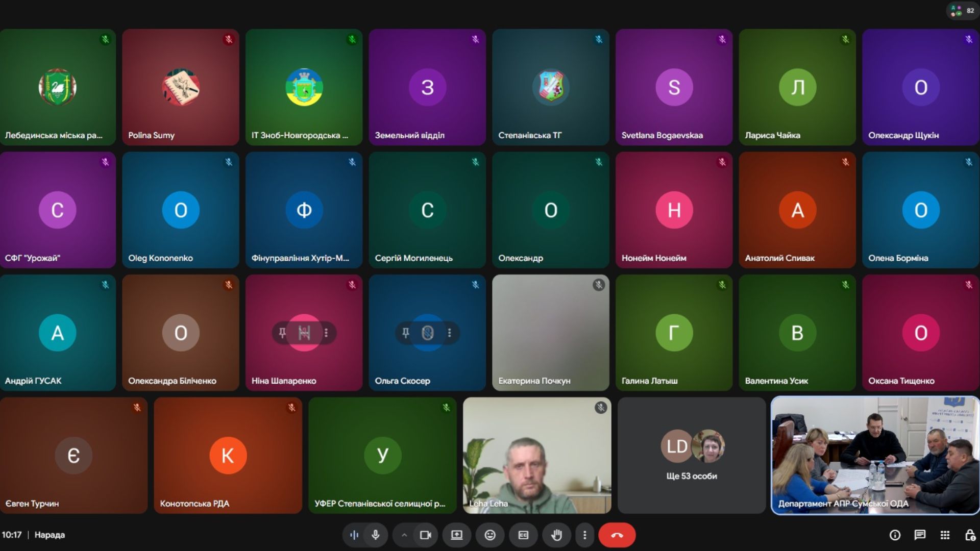Open the emoji reactions button
980x551 pixels.
490,535
